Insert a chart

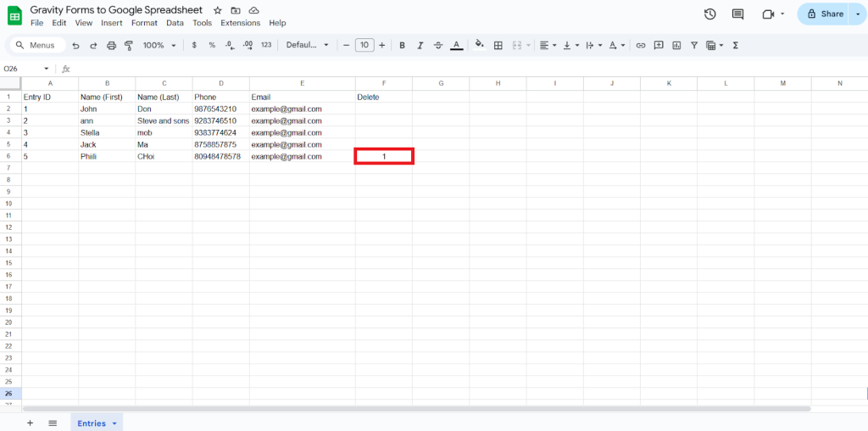pos(676,46)
